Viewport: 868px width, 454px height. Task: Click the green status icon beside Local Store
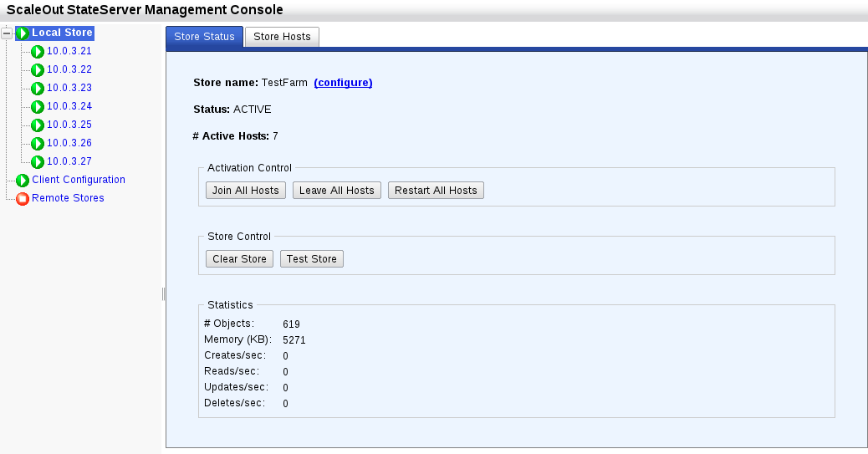pyautogui.click(x=23, y=33)
